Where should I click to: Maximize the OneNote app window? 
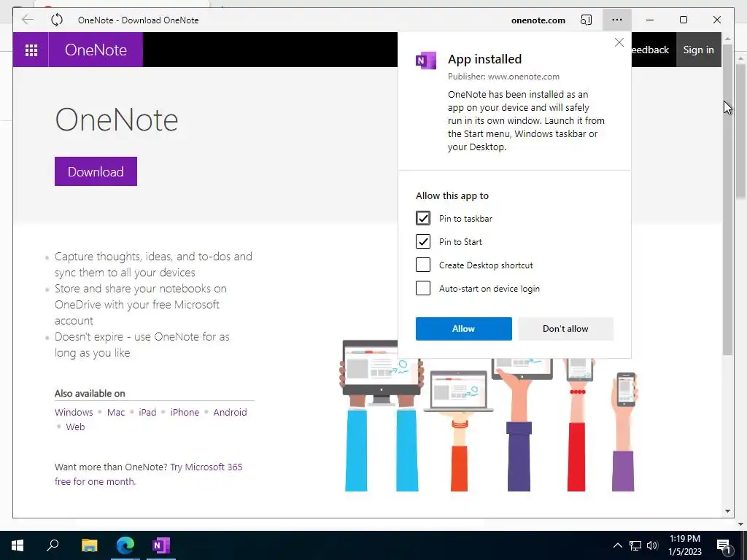tap(683, 20)
